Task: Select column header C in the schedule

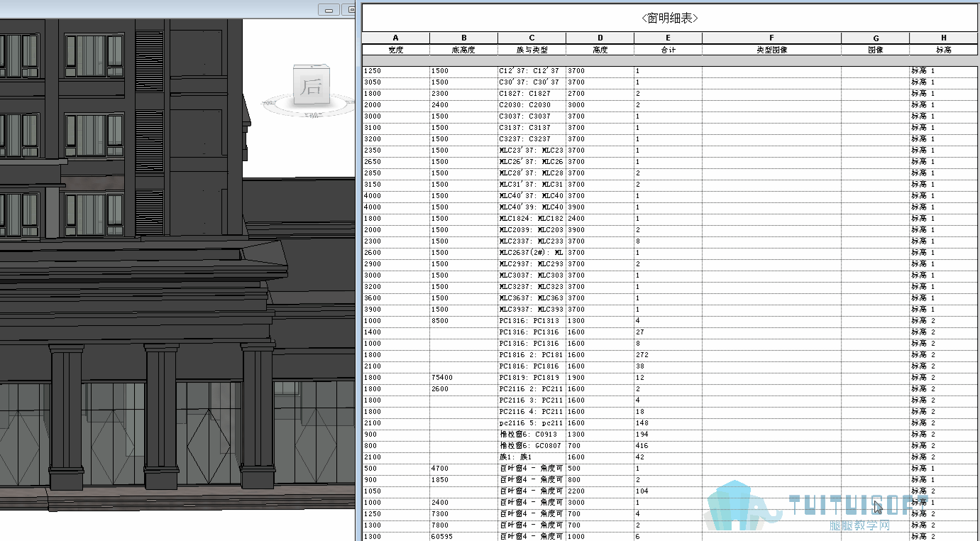Action: [532, 38]
